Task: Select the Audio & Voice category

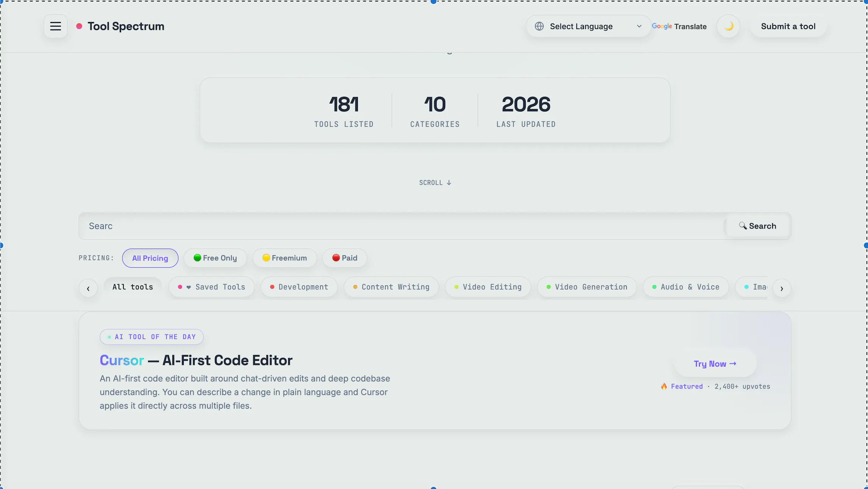Action: 686,287
